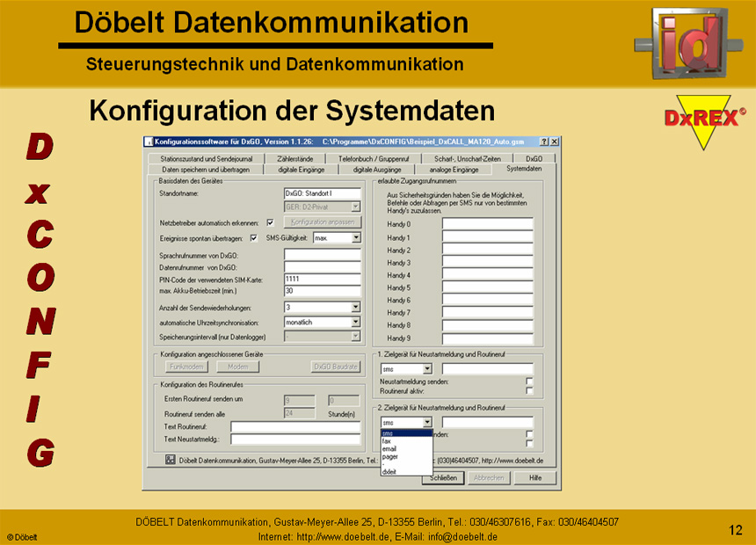Click the 'Routineruf senden alle' hours field
This screenshot has height=545, width=756.
point(300,413)
